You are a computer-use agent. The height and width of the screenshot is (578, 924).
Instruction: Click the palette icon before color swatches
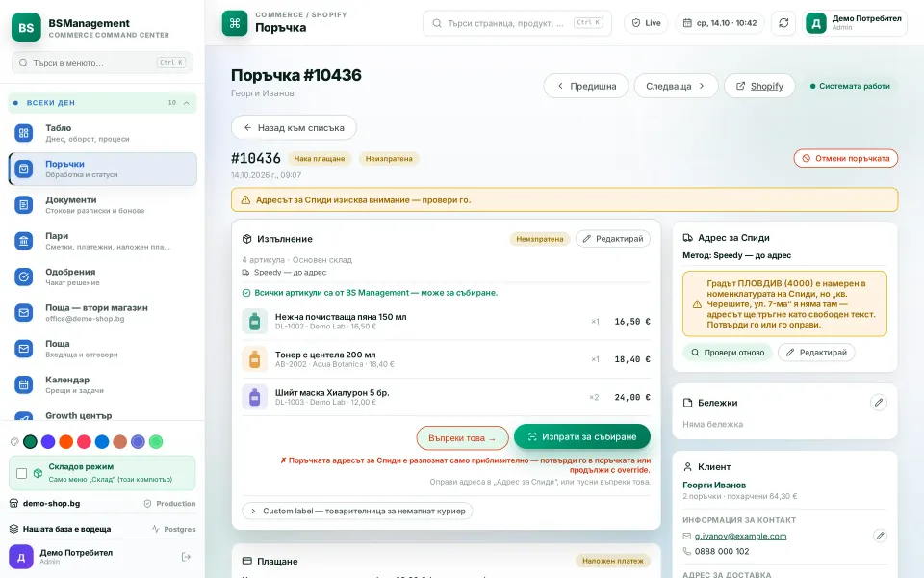coord(14,442)
